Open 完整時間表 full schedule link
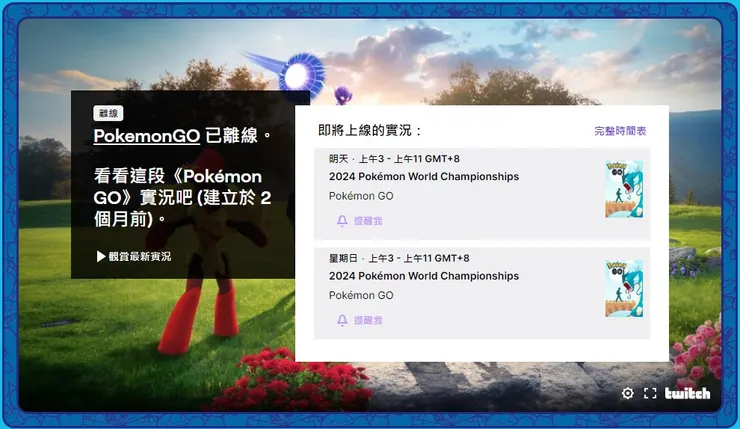This screenshot has width=740, height=429. pos(620,131)
